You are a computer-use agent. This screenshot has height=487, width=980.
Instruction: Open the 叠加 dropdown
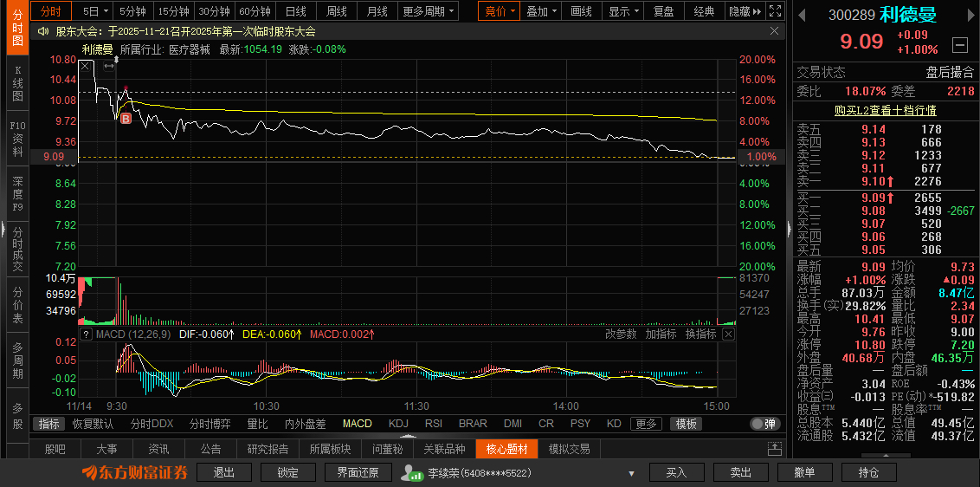coord(541,11)
